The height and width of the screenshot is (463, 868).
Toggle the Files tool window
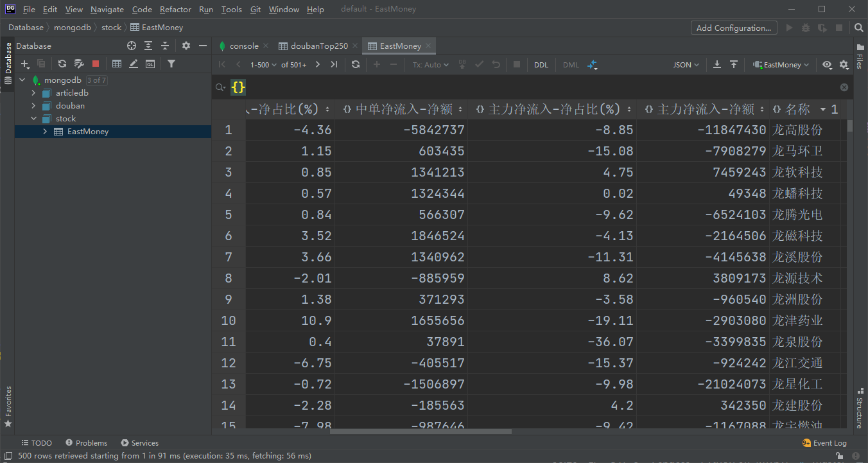860,57
